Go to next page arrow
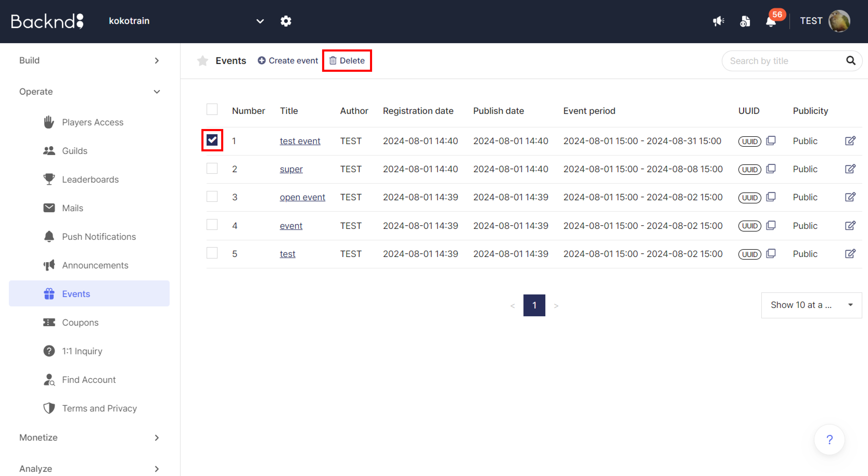 (556, 306)
